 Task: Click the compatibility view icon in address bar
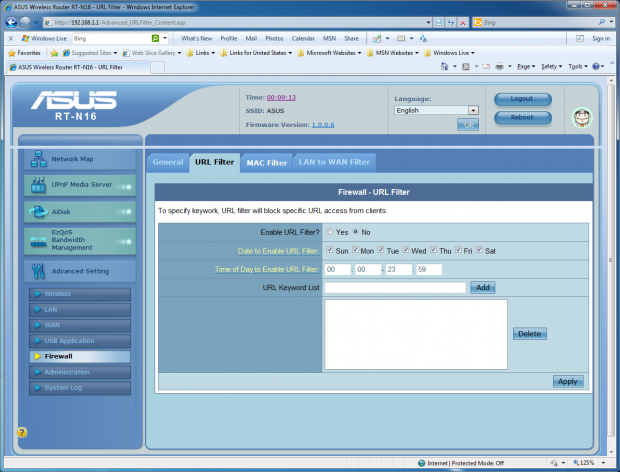(x=439, y=23)
